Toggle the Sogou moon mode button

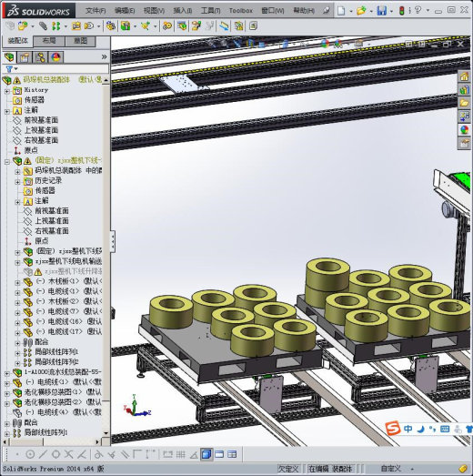pos(420,429)
